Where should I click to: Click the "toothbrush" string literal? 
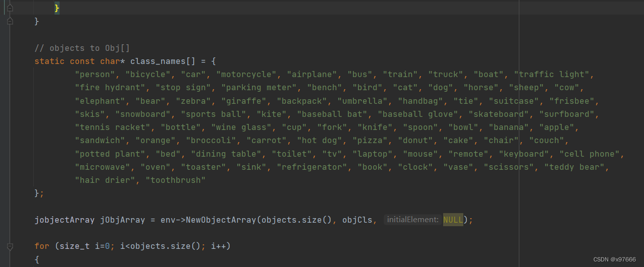[x=176, y=180]
